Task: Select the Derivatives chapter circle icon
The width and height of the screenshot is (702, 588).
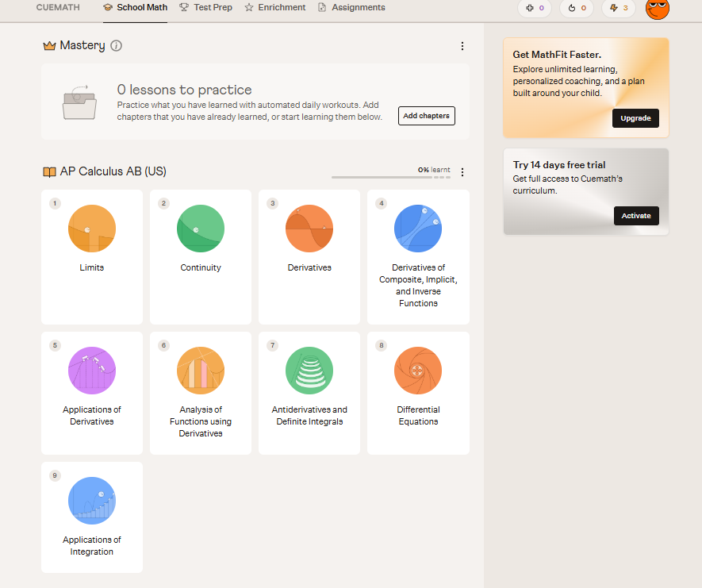Action: (309, 229)
